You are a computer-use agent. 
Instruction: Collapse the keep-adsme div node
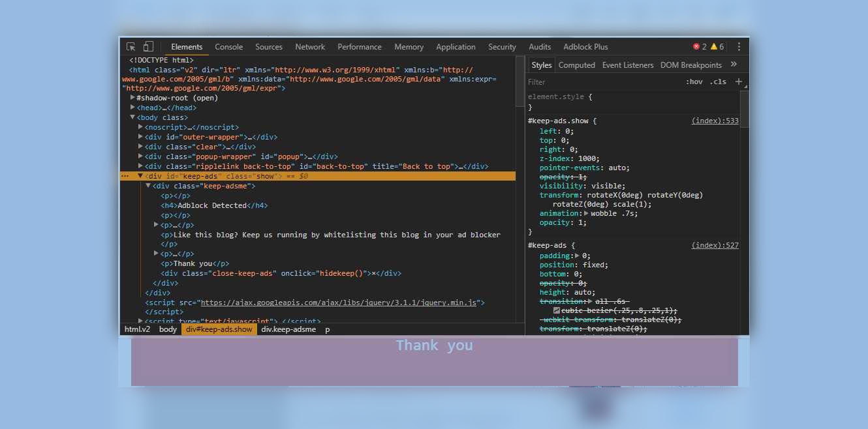click(148, 186)
